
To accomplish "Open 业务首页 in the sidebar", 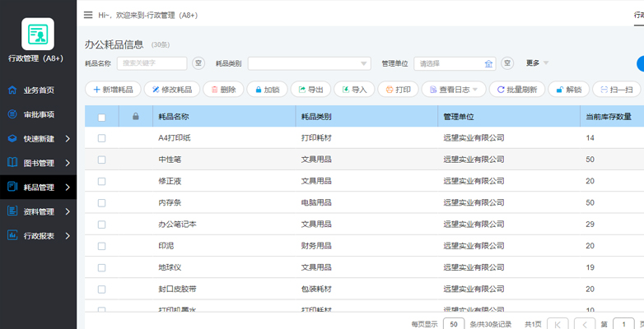I will click(x=39, y=90).
